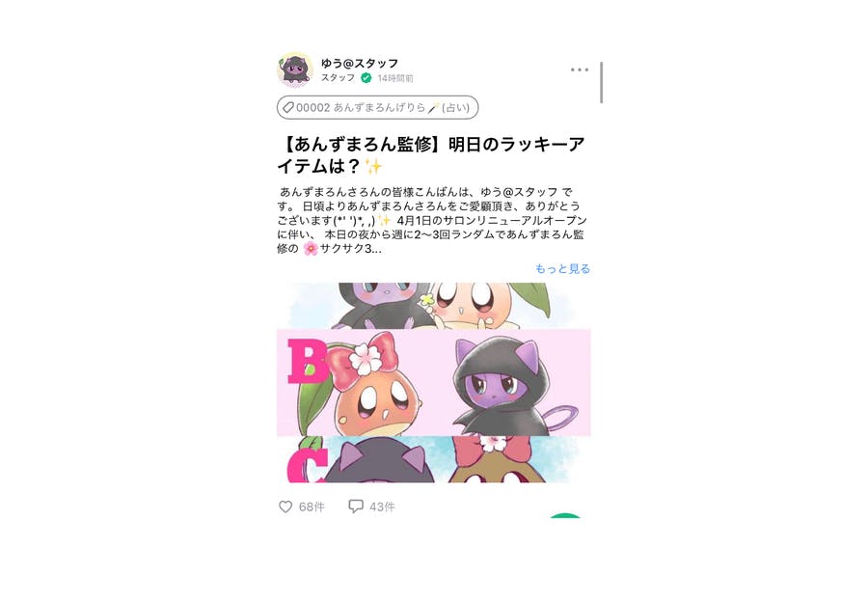Click the vertical scrollbar beside the post
This screenshot has height=603, width=868.
601,83
